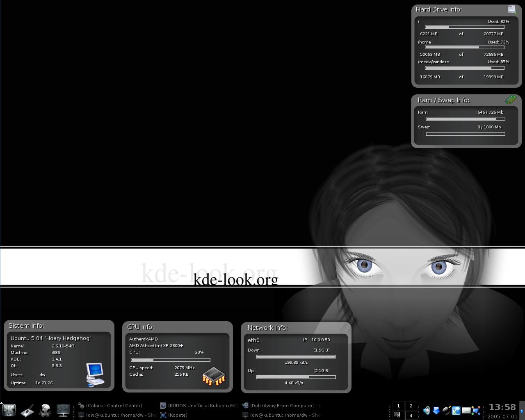This screenshot has height=420, width=525.
Task: Click the /home partition usage bar
Action: click(x=464, y=48)
